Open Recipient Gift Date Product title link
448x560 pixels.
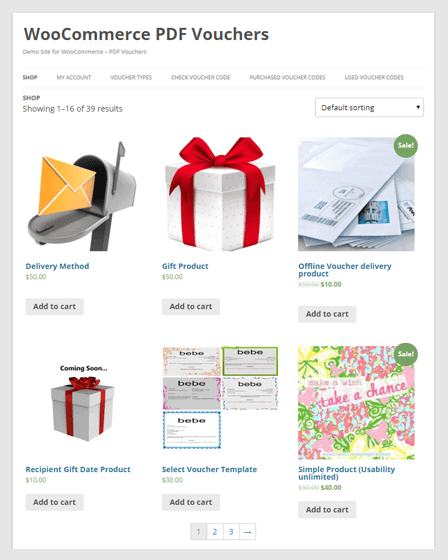coord(78,469)
